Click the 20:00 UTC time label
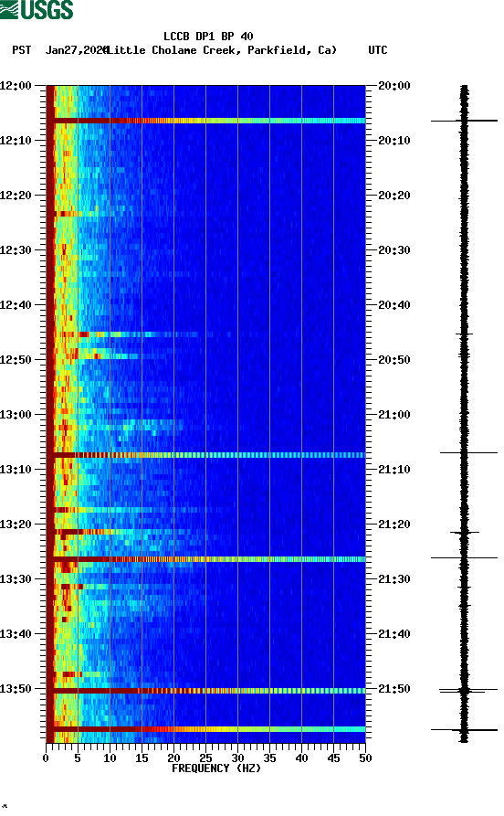 [x=394, y=85]
